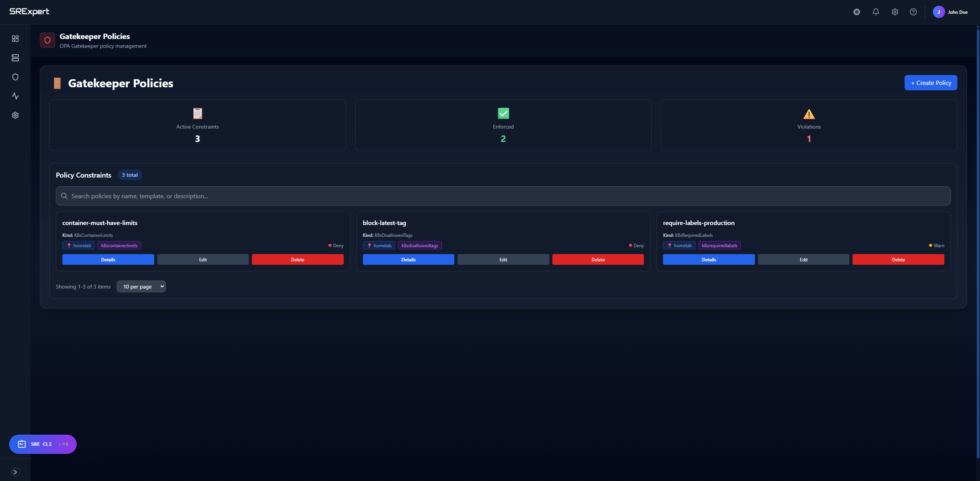The image size is (980, 481).
Task: Edit the block-latest-tag policy
Action: 503,259
